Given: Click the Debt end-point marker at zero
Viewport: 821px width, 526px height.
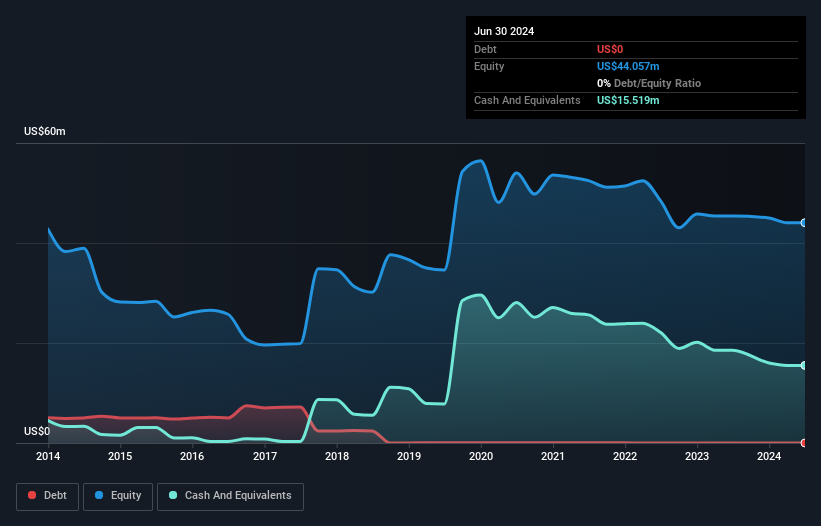Looking at the screenshot, I should (x=804, y=443).
